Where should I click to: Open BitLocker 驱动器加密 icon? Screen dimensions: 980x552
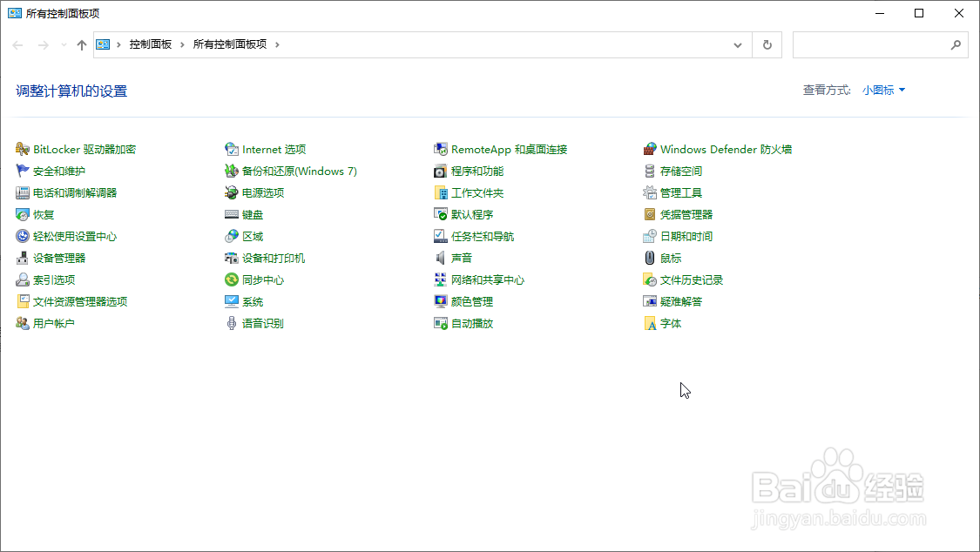click(23, 149)
